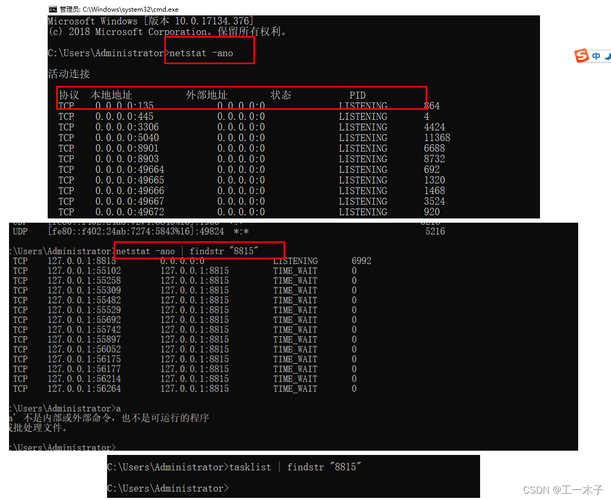Click the Sogou input method S icon
This screenshot has height=500, width=611.
tap(580, 55)
